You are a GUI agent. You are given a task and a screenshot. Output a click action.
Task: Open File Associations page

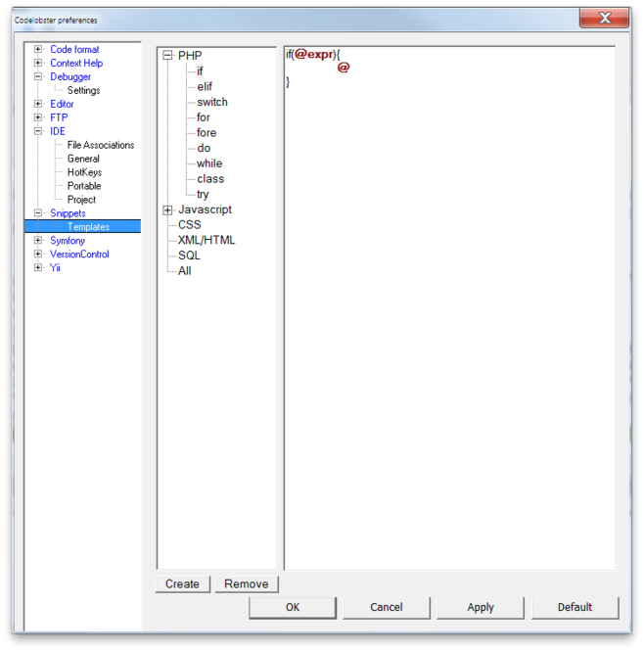[x=101, y=145]
